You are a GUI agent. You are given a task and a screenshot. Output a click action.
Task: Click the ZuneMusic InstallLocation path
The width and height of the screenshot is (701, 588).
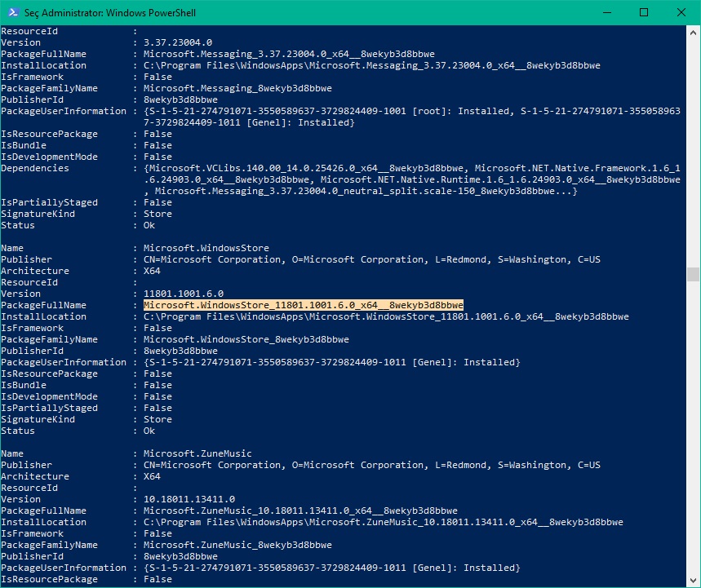383,522
